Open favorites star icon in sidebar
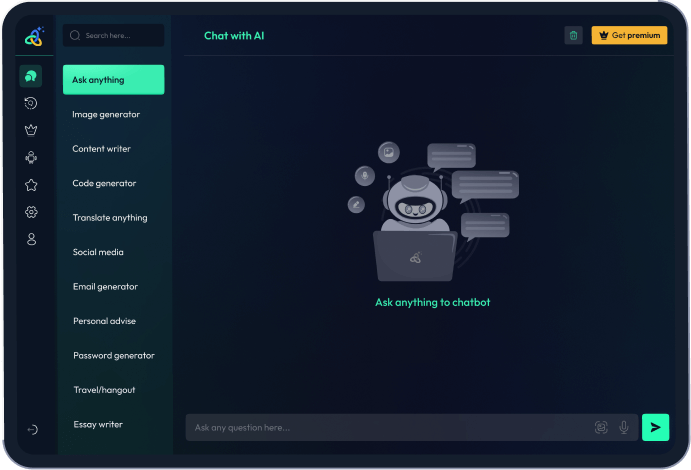 point(31,185)
